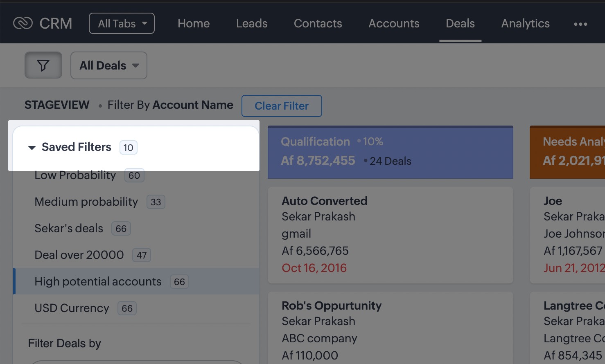The height and width of the screenshot is (364, 605).
Task: Go to the Home tab
Action: pyautogui.click(x=194, y=23)
